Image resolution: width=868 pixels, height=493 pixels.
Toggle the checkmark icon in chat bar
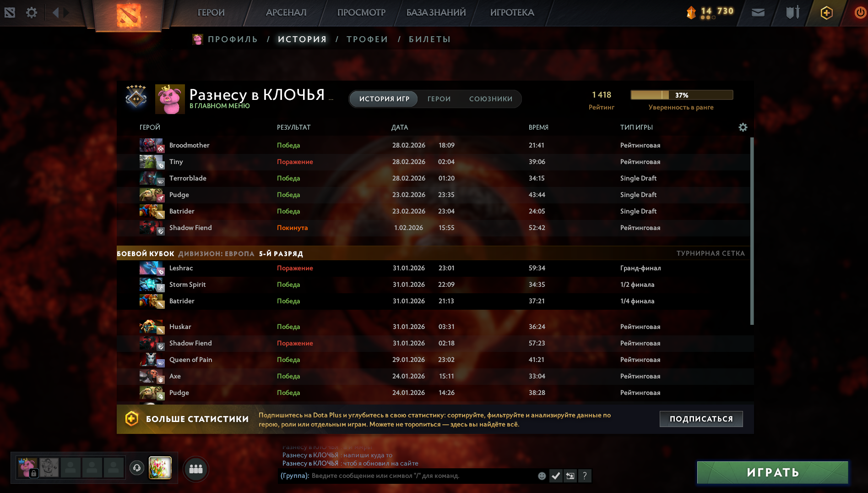(556, 476)
